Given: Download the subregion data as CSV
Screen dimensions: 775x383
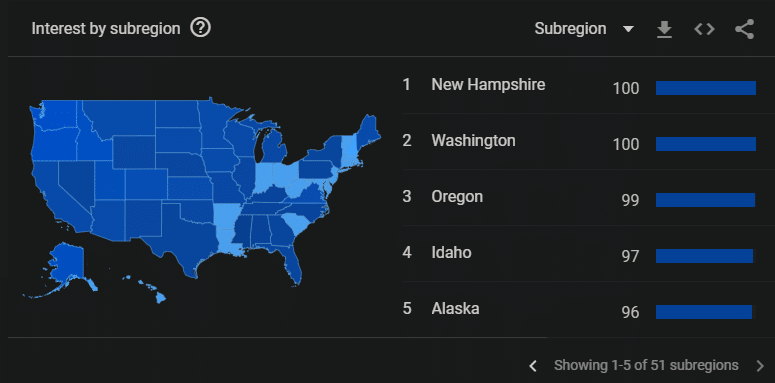Looking at the screenshot, I should pos(664,29).
